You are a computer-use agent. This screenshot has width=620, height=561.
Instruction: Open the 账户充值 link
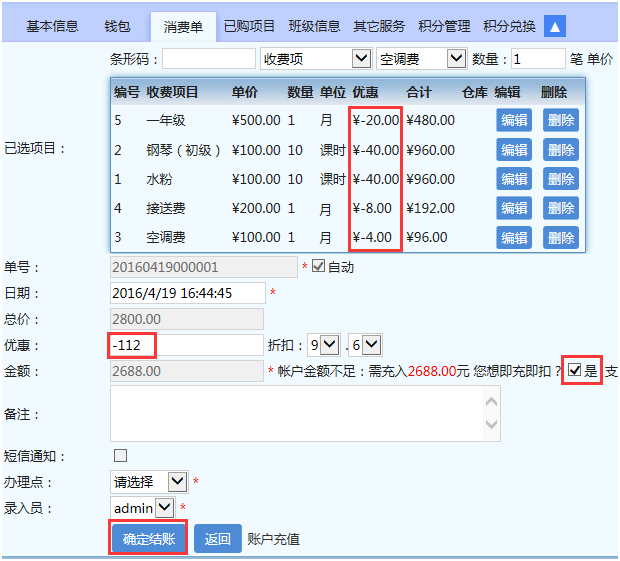point(273,539)
